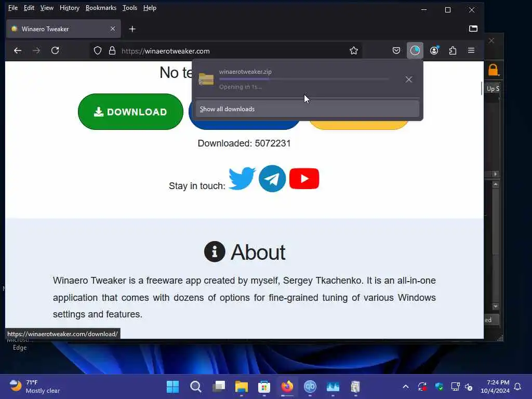This screenshot has width=532, height=399.
Task: Open the View menu
Action: point(47,8)
